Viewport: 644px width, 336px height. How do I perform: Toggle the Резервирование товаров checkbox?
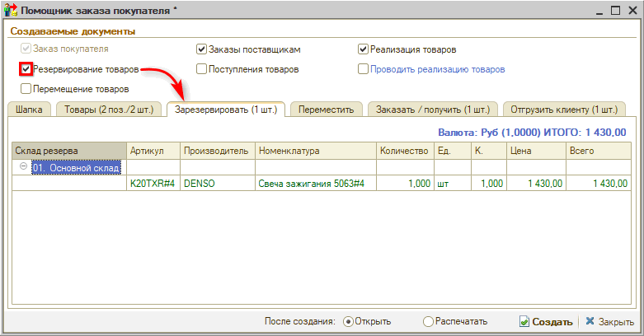[x=26, y=70]
